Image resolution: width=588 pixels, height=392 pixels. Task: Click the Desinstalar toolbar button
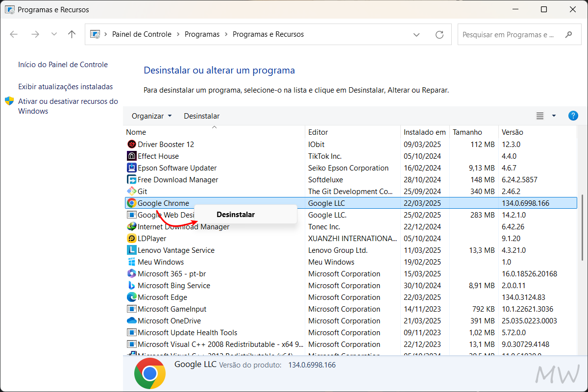[x=201, y=116]
